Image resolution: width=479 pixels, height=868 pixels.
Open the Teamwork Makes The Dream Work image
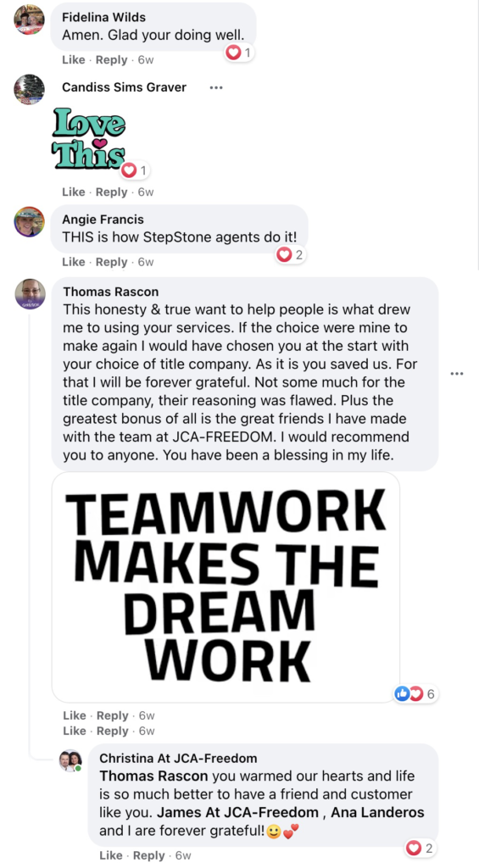coord(226,587)
